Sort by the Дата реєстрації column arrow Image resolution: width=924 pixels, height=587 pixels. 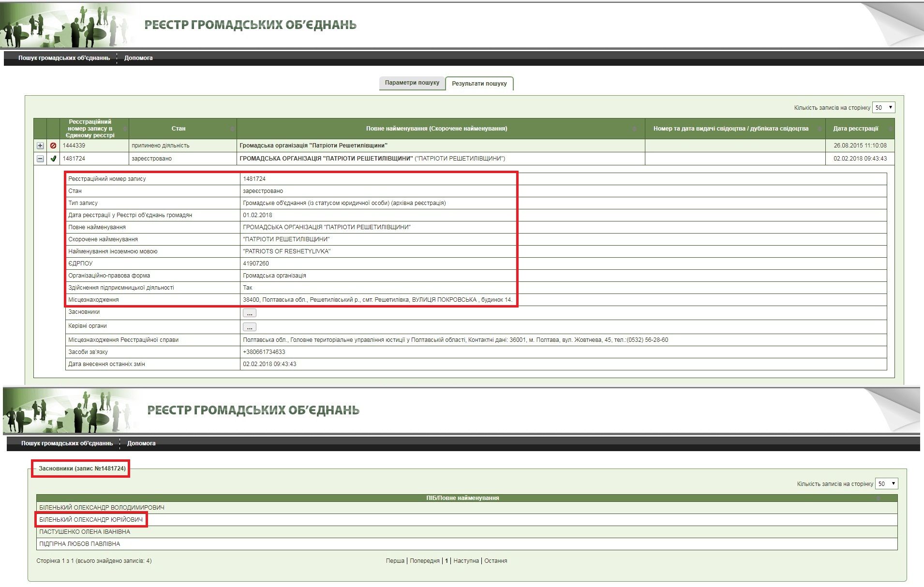(890, 129)
